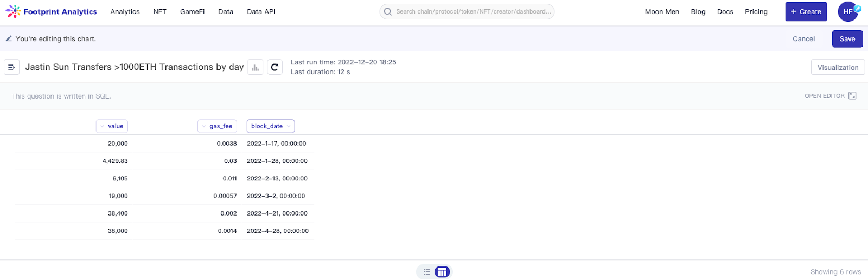868x280 pixels.
Task: Go to the GameFi menu item
Action: [x=192, y=12]
